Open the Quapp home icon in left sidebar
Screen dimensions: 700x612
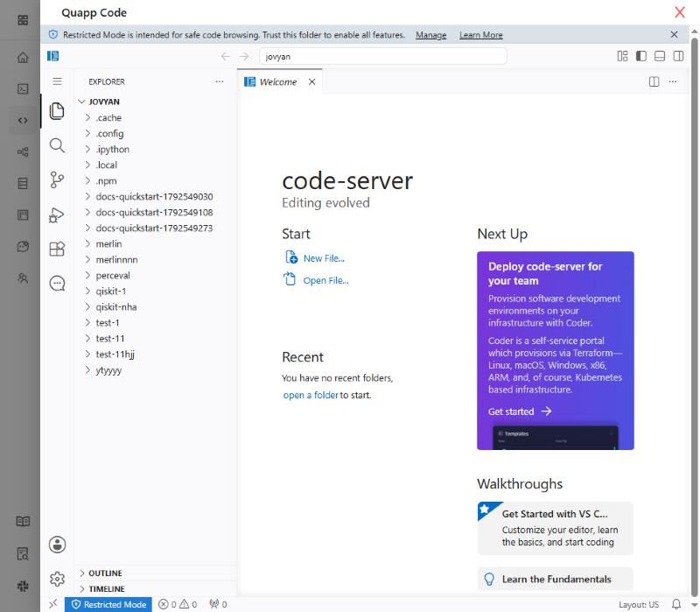click(23, 57)
